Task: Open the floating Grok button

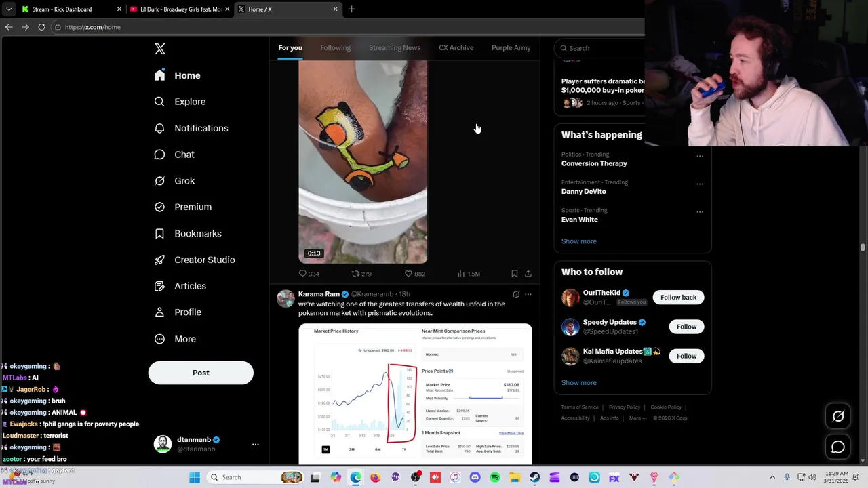Action: click(838, 417)
